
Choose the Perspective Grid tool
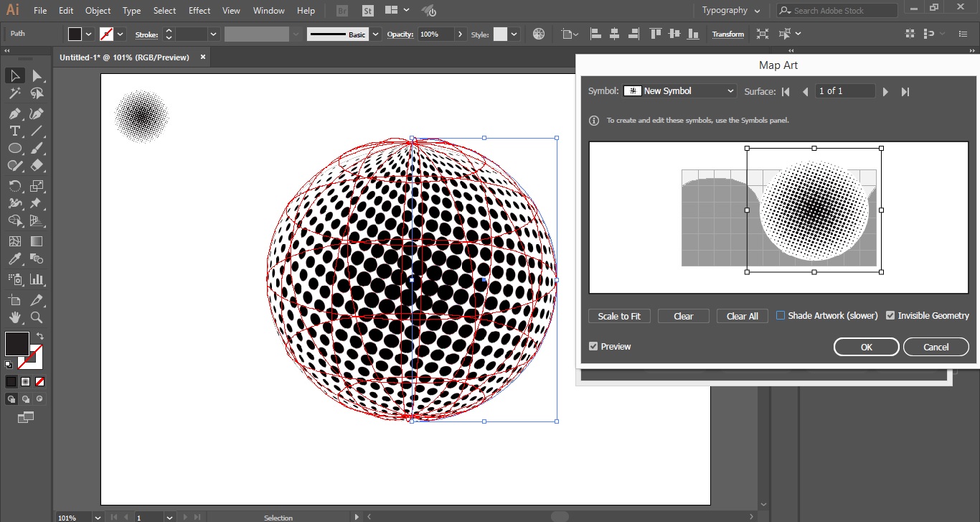pyautogui.click(x=37, y=220)
